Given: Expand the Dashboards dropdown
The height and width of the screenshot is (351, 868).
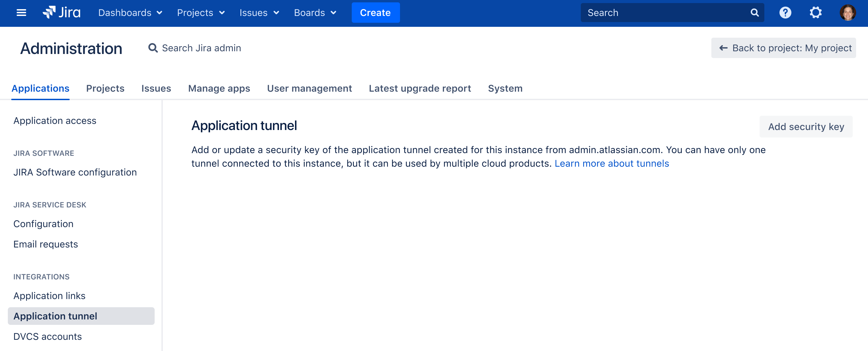Looking at the screenshot, I should coord(130,13).
